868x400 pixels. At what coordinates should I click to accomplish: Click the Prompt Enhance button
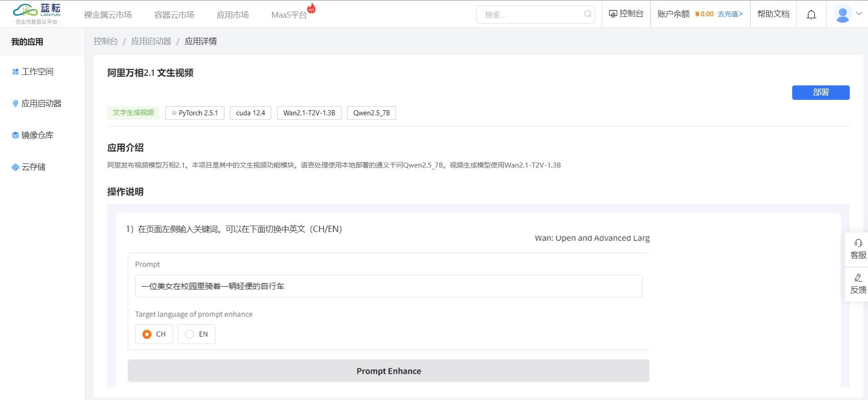[388, 371]
